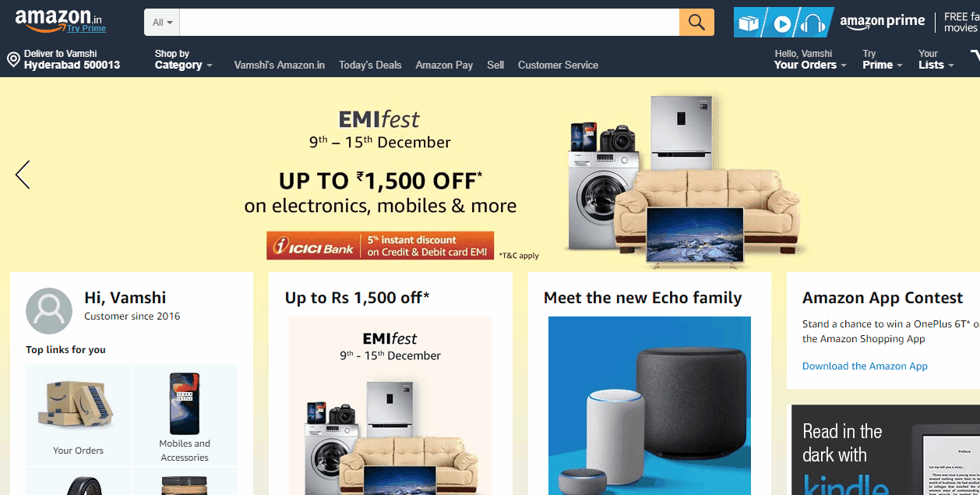Open Customer Service in navigation bar
This screenshot has height=495, width=980.
(x=558, y=65)
